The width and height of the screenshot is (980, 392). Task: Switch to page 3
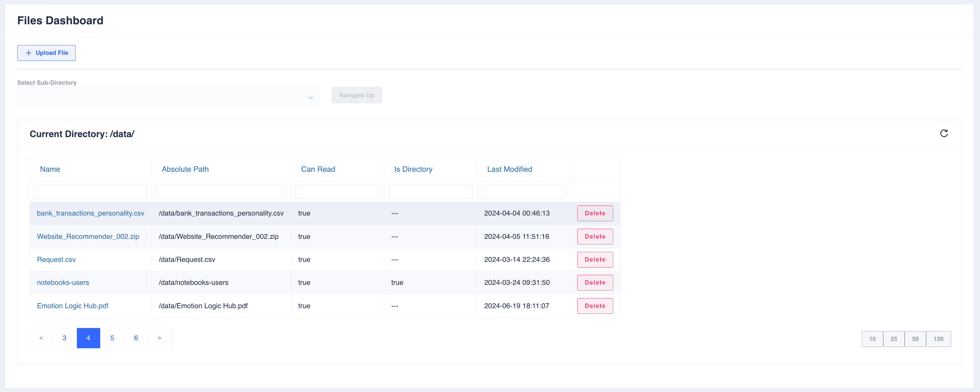point(64,338)
